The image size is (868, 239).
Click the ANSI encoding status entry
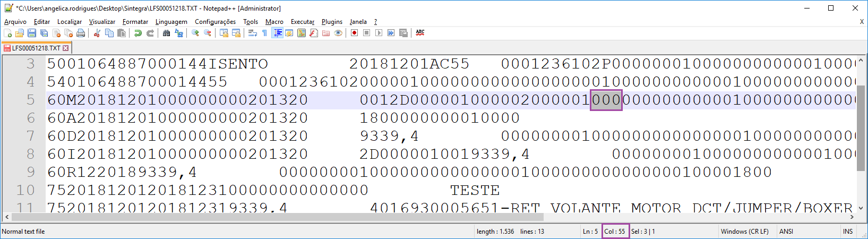[x=786, y=232]
